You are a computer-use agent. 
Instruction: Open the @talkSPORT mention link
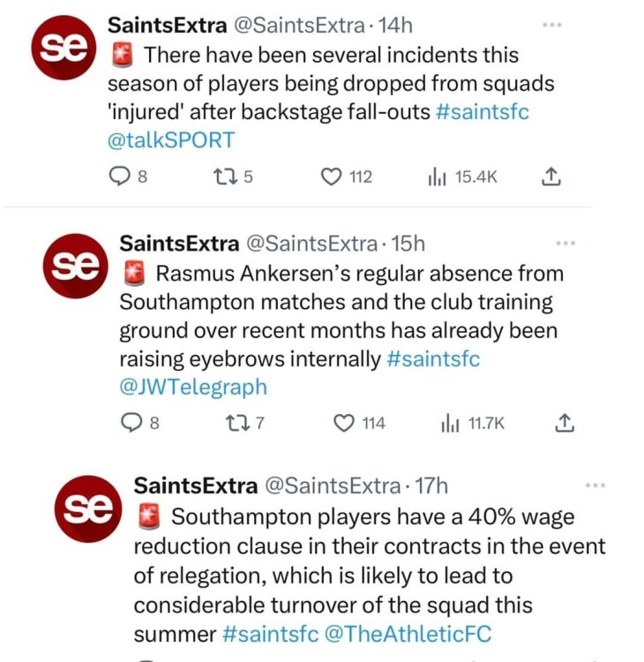[x=171, y=139]
